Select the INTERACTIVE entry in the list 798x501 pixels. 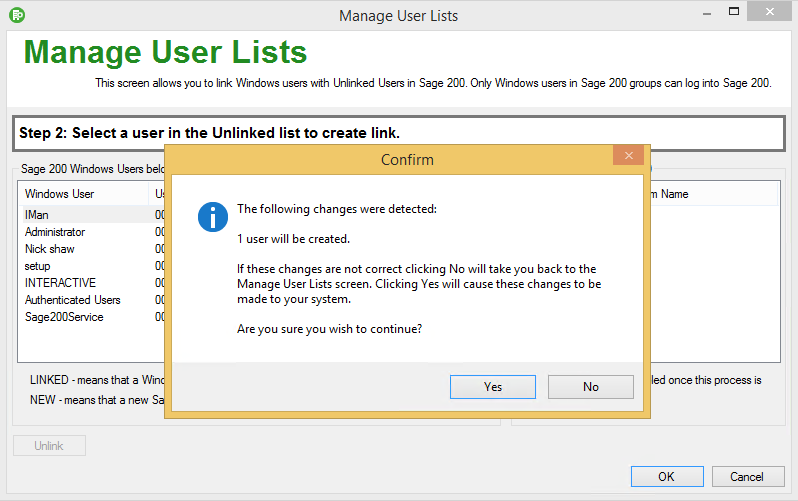[x=60, y=283]
